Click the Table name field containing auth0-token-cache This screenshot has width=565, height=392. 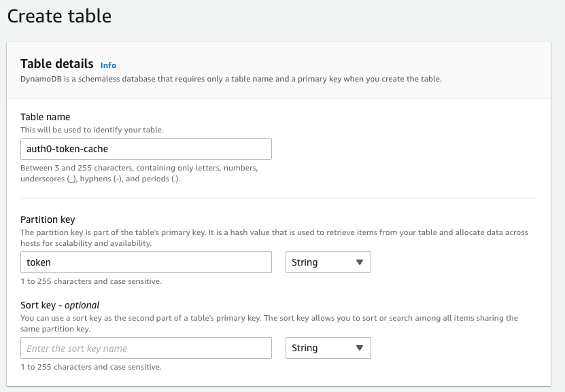[145, 149]
